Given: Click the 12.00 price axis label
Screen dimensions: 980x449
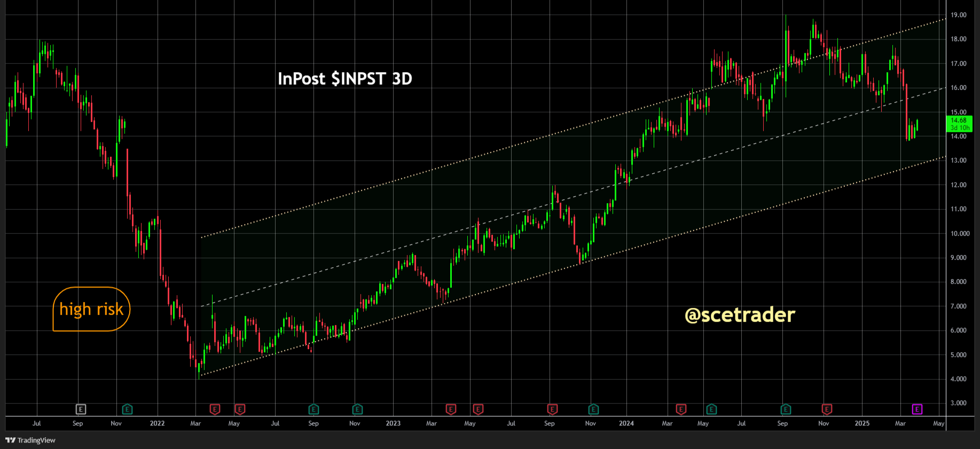Looking at the screenshot, I should [959, 185].
